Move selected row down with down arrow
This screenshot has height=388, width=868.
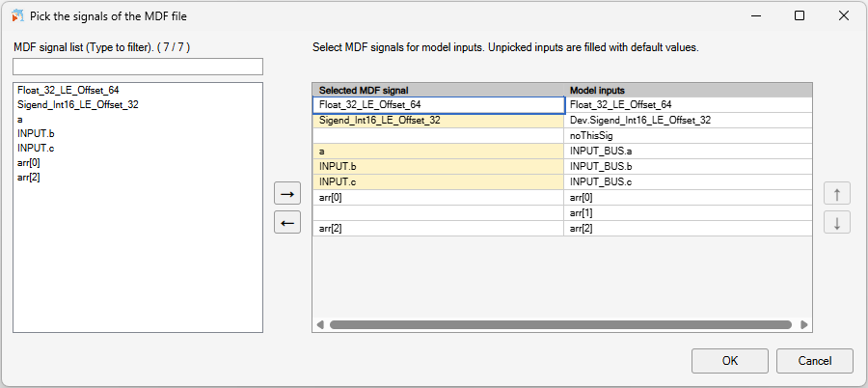point(837,222)
